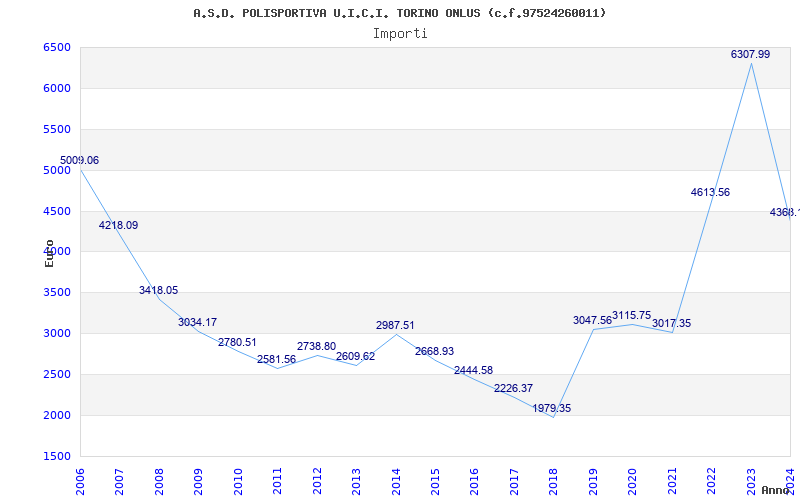Click data label 3418.05

click(x=159, y=290)
